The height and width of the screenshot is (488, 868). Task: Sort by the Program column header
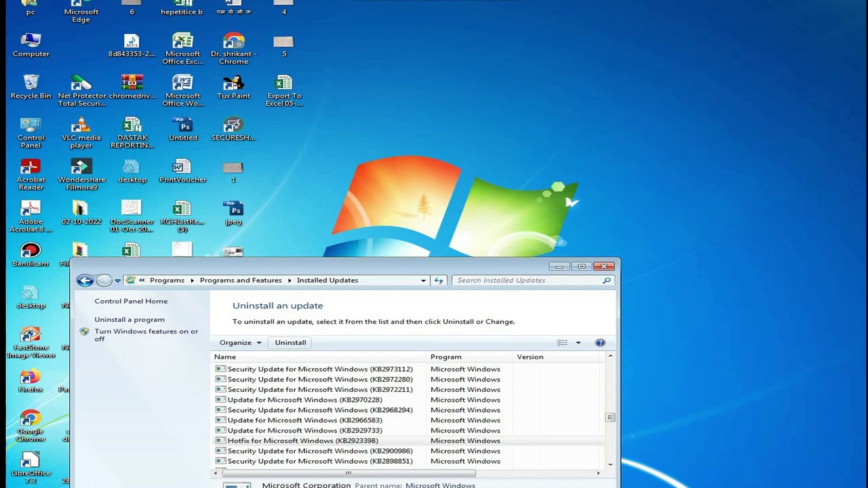(470, 357)
